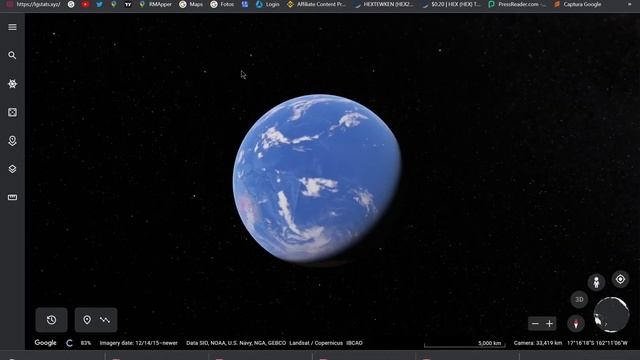Open the hamburger main menu
640x360 pixels.
coord(12,27)
